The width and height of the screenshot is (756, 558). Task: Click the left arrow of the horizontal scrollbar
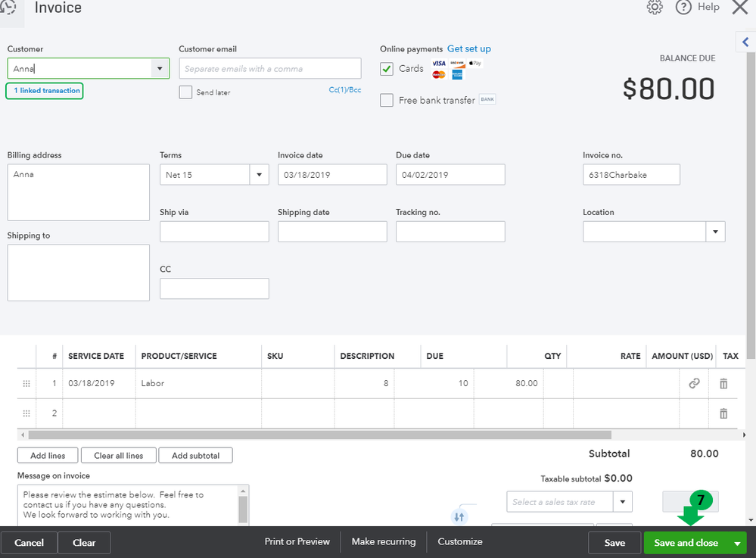pyautogui.click(x=23, y=435)
